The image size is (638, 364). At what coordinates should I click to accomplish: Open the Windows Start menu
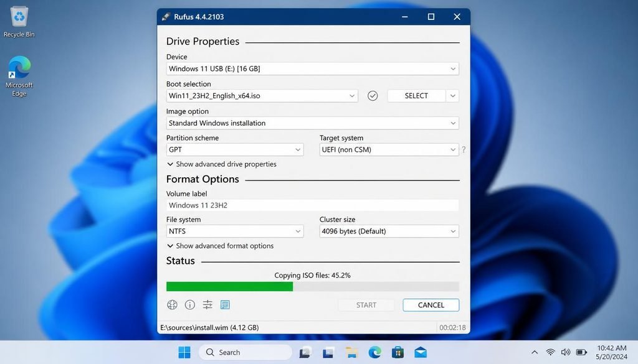pos(184,352)
